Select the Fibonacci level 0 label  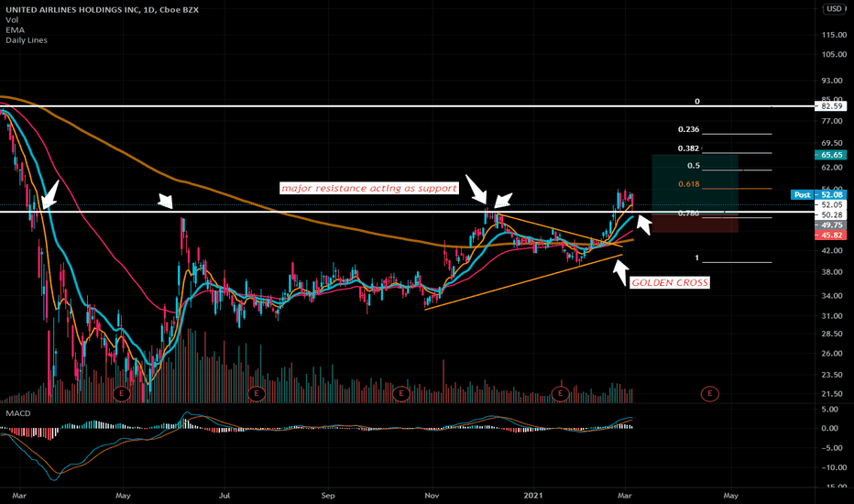697,102
